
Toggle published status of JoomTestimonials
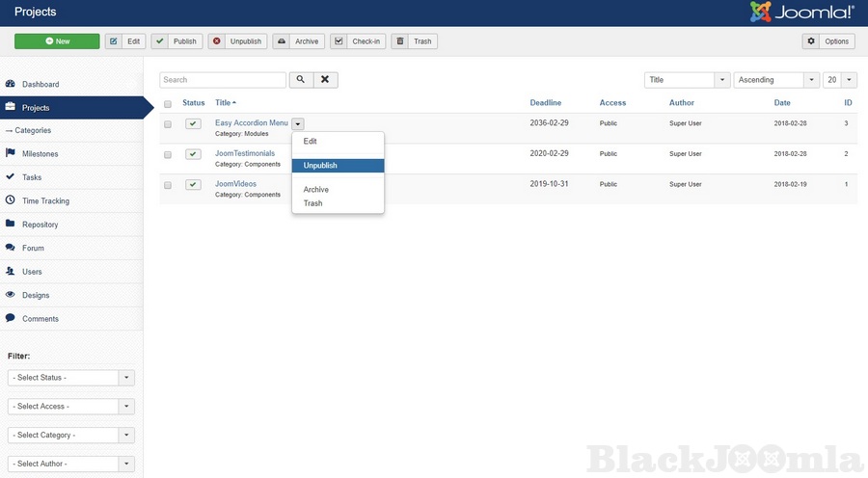pos(194,154)
